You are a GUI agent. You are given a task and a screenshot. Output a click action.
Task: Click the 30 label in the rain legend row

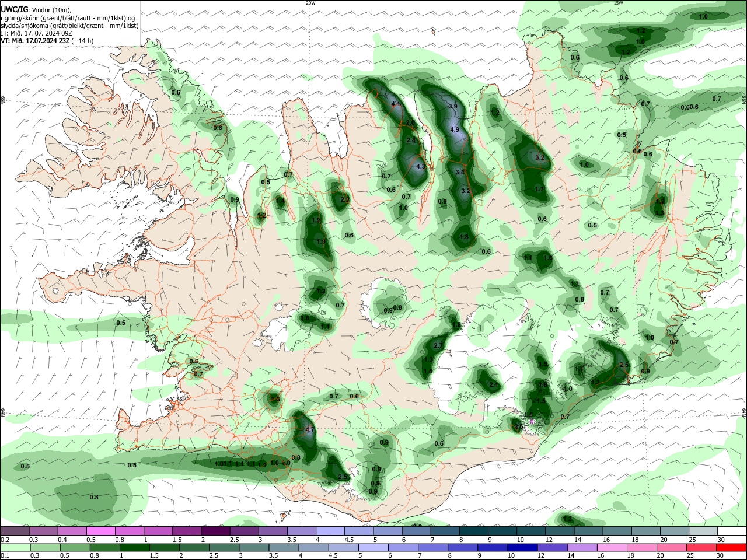pos(720,555)
